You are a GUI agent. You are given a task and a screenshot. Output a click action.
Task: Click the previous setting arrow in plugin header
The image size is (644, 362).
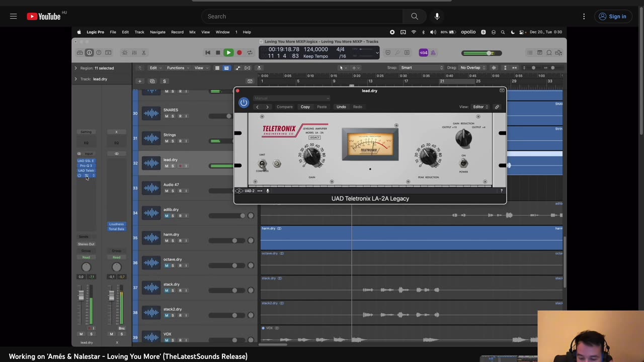pos(258,107)
